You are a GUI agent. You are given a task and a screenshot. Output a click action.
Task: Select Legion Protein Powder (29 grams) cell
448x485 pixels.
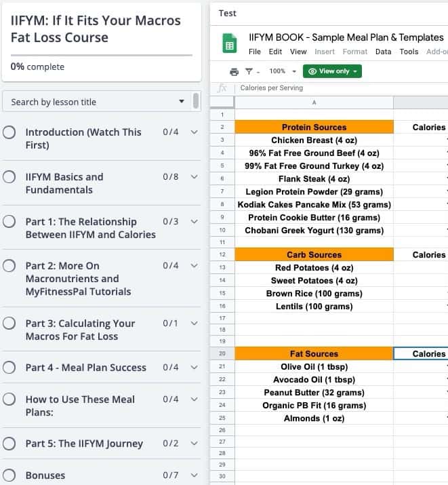point(314,192)
